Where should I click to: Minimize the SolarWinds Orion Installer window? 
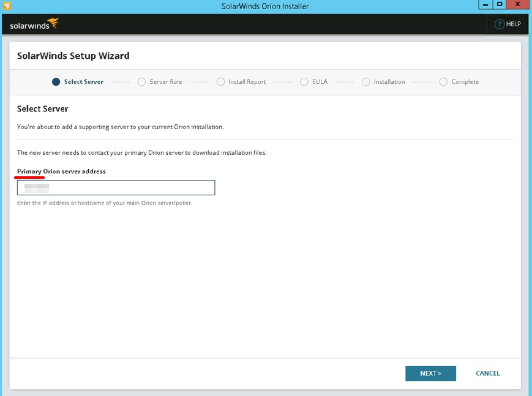tap(484, 5)
